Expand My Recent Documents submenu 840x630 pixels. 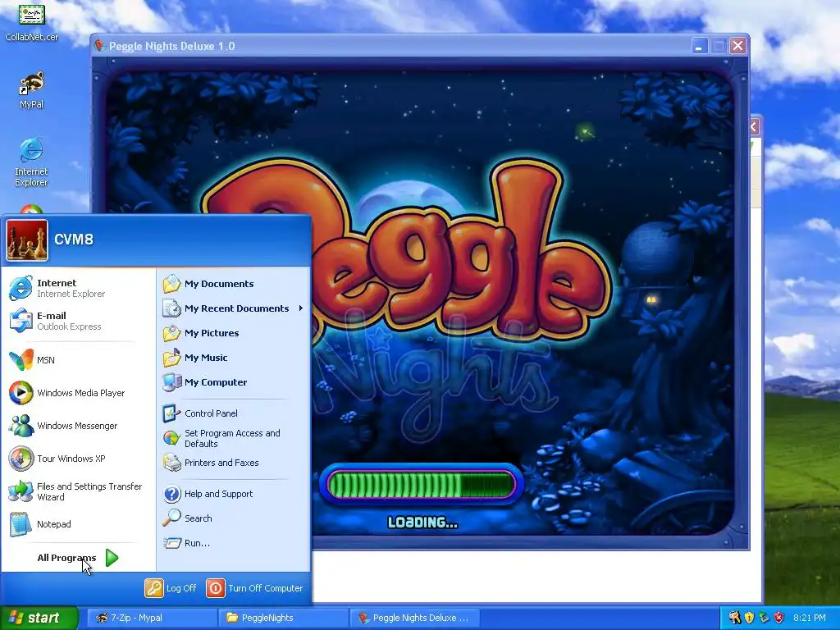234,308
